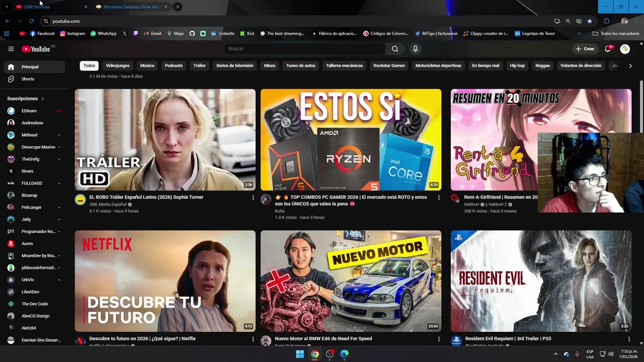Open the GitHub bookmark icon
The image size is (644, 362).
pos(192,34)
